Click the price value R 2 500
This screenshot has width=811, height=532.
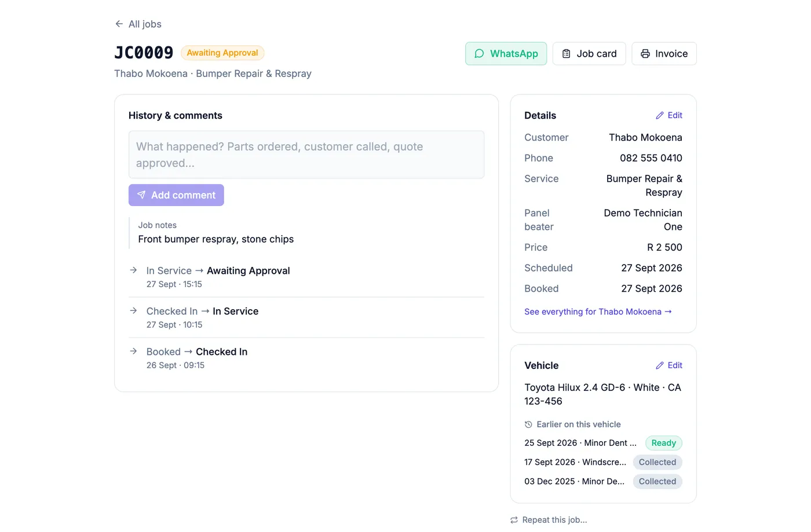[x=664, y=247]
